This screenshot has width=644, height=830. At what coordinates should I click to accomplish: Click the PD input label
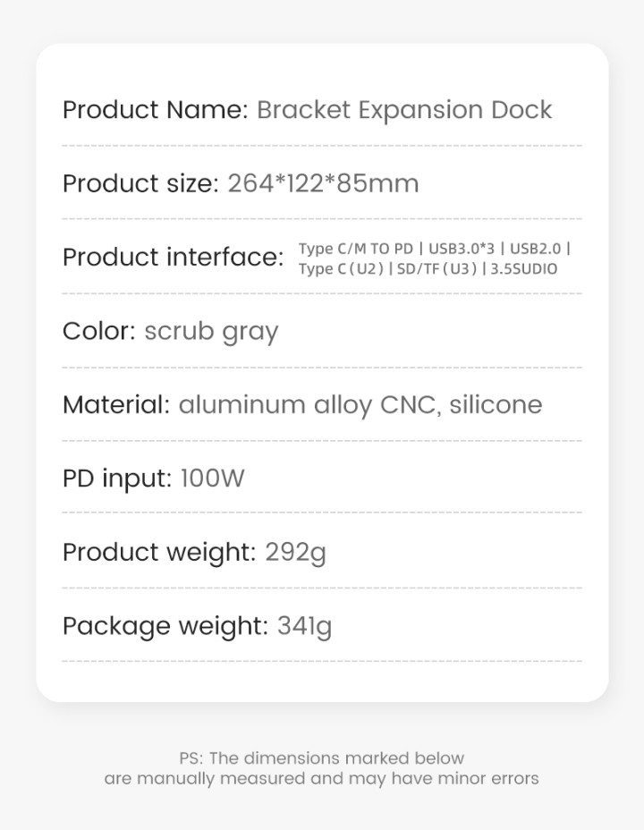pyautogui.click(x=117, y=479)
